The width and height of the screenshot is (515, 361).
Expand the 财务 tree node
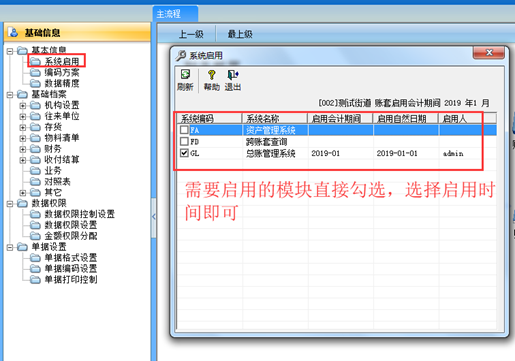(23, 149)
